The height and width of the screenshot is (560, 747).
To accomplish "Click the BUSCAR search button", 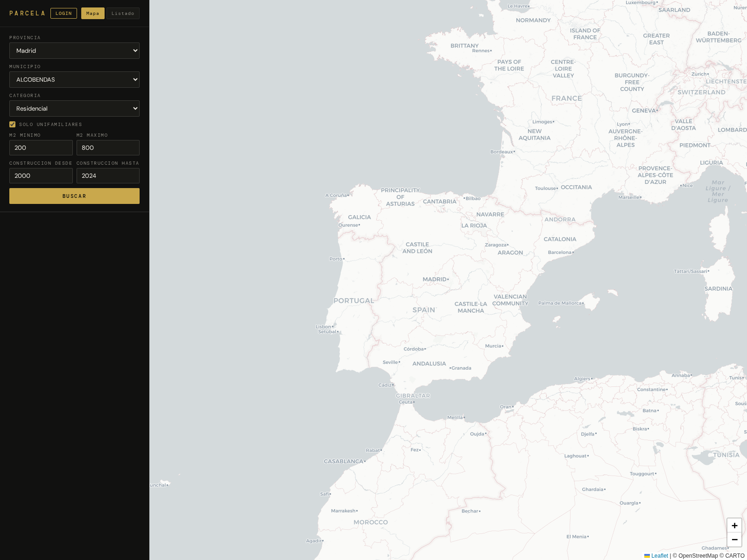I will tap(74, 196).
